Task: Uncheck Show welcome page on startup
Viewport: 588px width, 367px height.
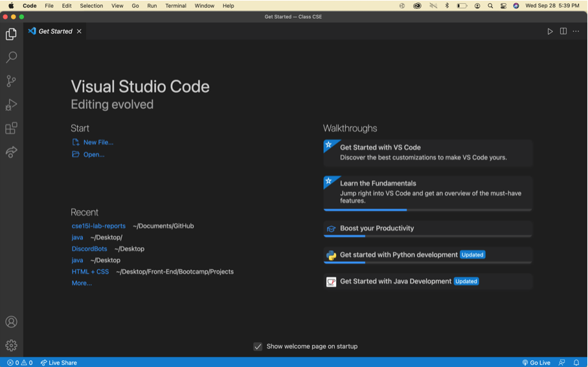Action: click(258, 346)
